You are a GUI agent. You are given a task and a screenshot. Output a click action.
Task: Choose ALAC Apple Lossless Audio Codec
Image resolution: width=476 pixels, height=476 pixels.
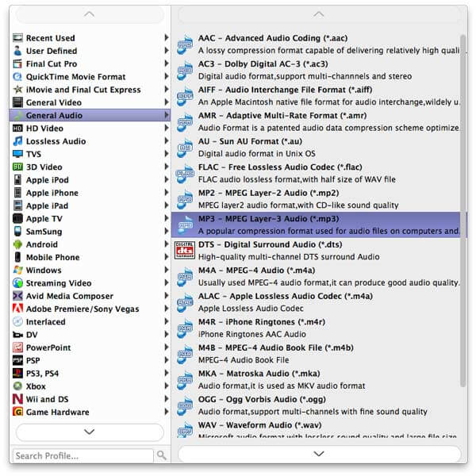coord(316,302)
